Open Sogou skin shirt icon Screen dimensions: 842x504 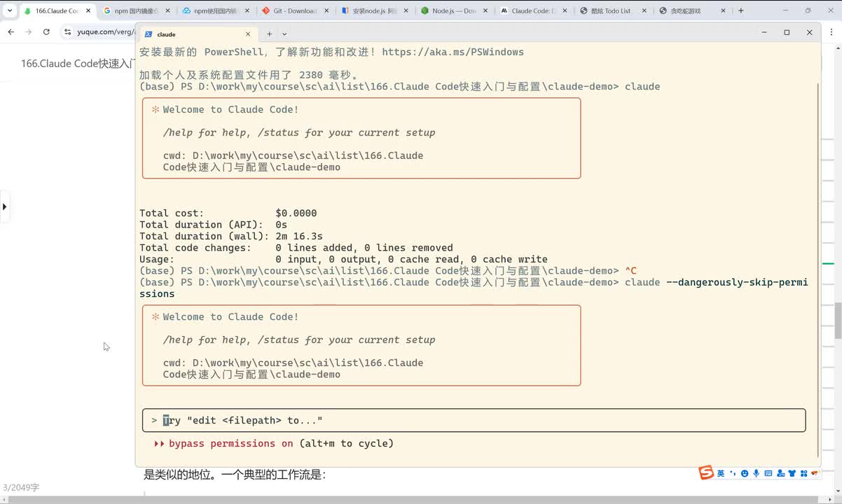pyautogui.click(x=792, y=474)
